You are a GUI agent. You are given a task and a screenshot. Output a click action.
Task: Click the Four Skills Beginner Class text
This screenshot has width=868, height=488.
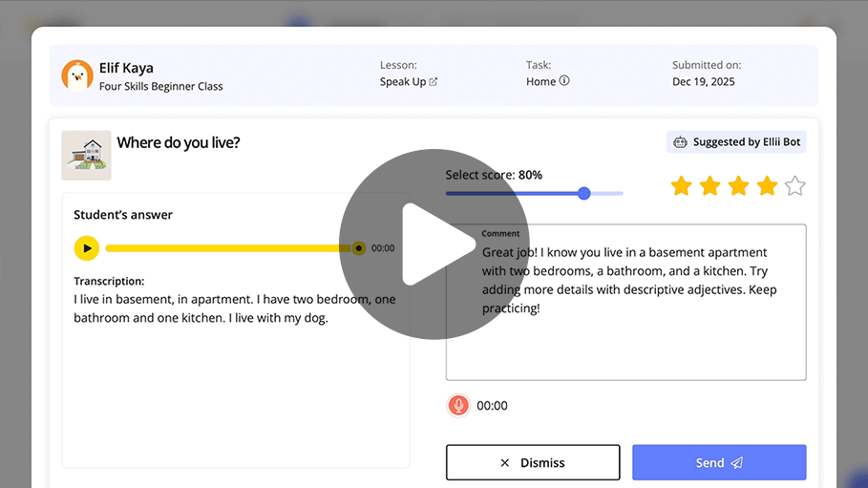click(161, 86)
